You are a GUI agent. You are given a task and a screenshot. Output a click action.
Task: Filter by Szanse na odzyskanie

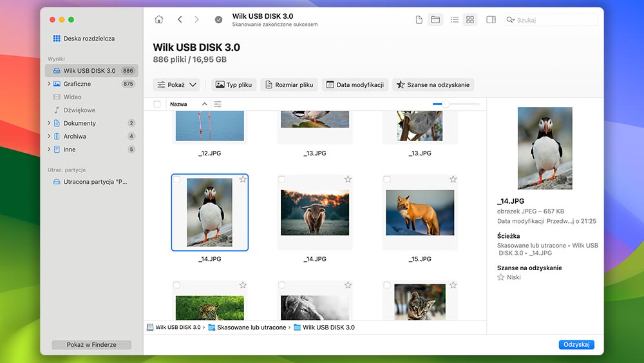433,84
